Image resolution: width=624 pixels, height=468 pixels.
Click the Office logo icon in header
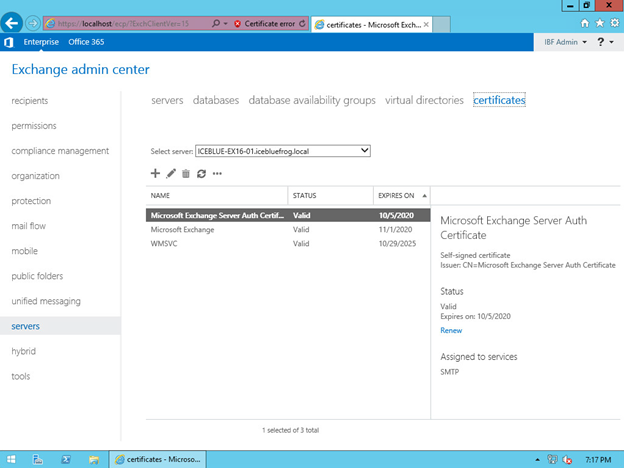(x=9, y=42)
